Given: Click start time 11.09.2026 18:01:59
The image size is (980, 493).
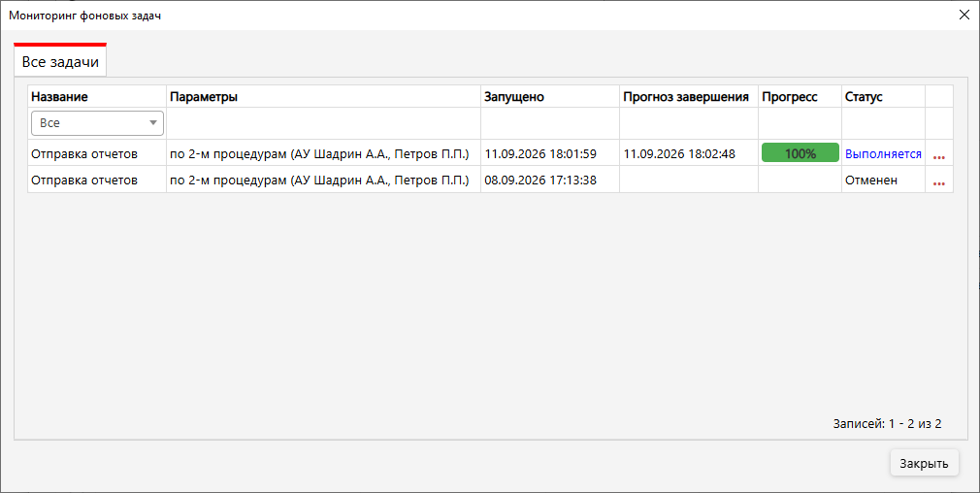Looking at the screenshot, I should [x=540, y=153].
